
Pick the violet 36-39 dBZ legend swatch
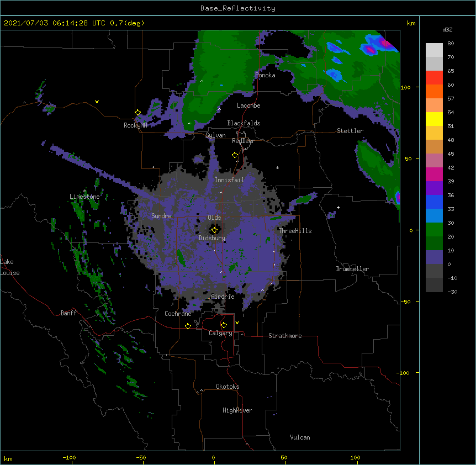[x=434, y=188]
